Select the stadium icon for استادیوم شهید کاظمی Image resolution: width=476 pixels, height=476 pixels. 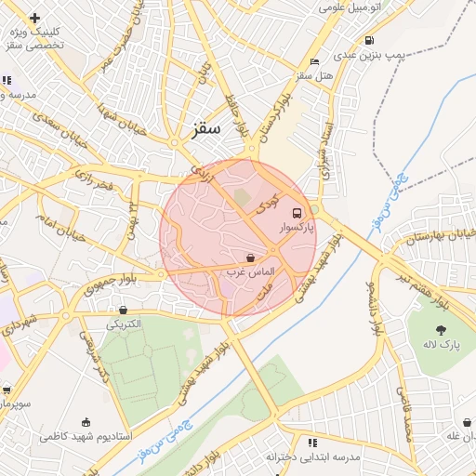click(86, 422)
